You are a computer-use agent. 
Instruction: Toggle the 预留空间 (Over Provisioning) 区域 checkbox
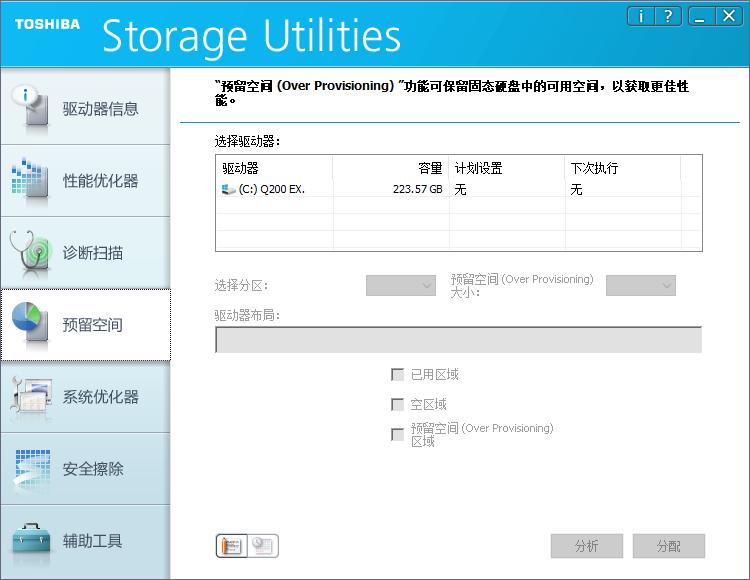click(x=398, y=434)
